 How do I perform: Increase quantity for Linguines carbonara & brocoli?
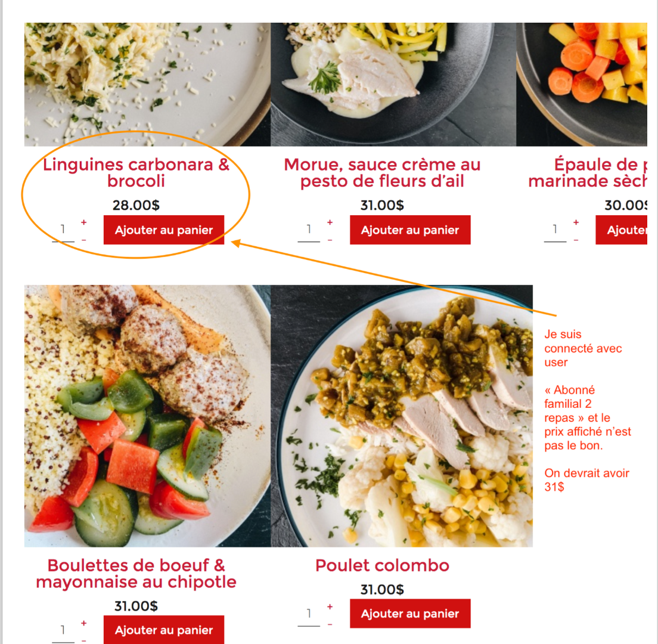(x=84, y=222)
